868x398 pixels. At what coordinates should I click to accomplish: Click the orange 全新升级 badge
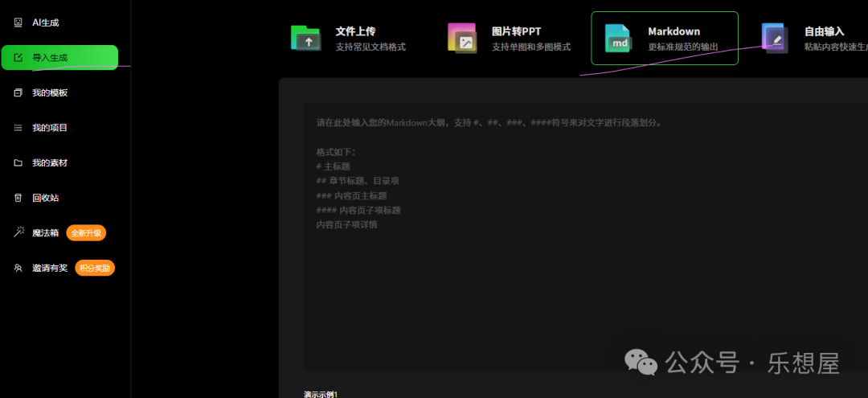tap(86, 233)
